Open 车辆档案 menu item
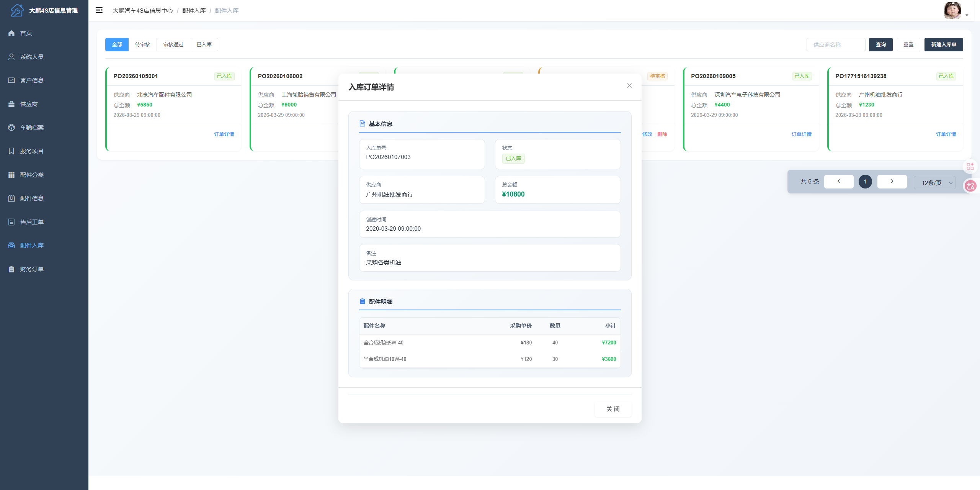The height and width of the screenshot is (490, 980). tap(44, 128)
